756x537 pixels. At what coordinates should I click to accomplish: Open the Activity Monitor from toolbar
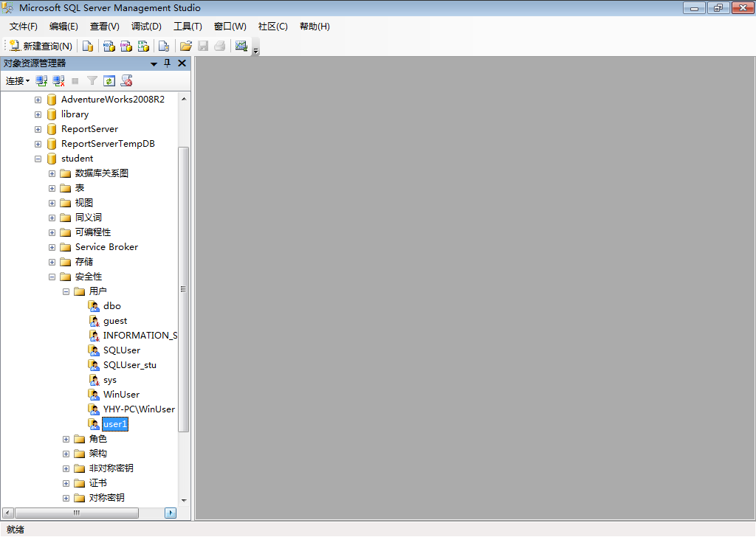(x=241, y=46)
